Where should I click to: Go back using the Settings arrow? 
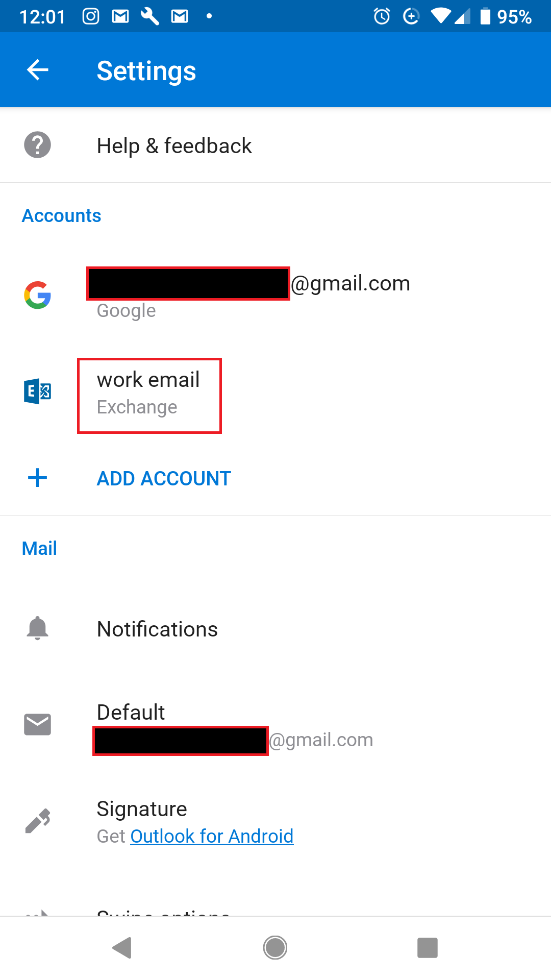tap(37, 70)
